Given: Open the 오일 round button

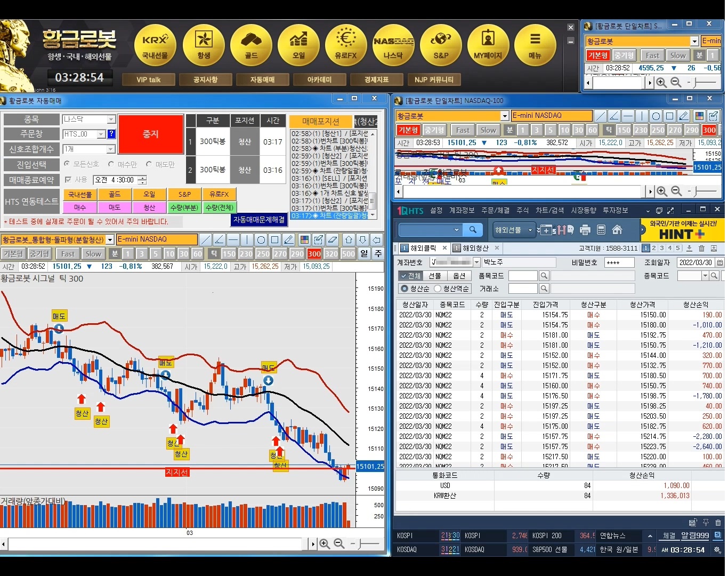Looking at the screenshot, I should (298, 45).
